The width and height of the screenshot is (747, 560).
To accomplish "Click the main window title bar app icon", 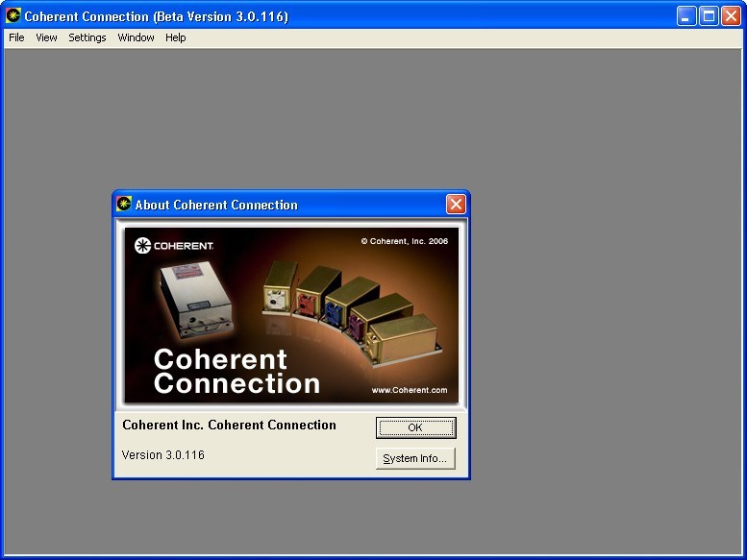I will coord(13,15).
